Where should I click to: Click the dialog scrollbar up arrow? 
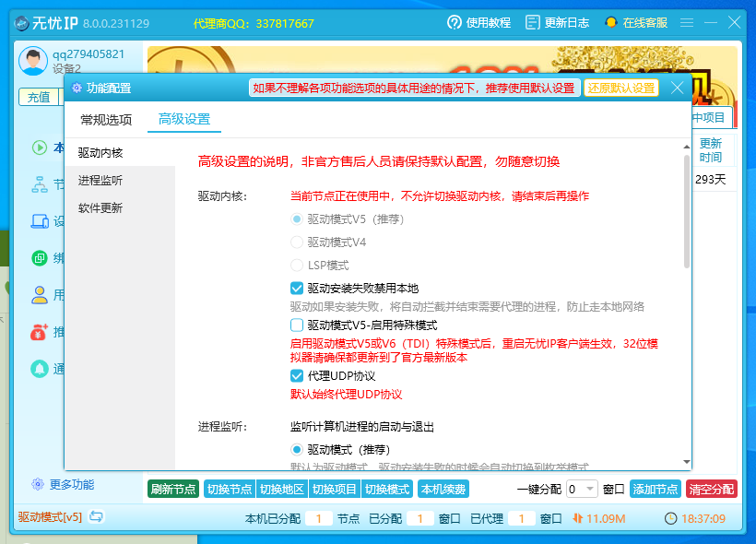tap(687, 147)
